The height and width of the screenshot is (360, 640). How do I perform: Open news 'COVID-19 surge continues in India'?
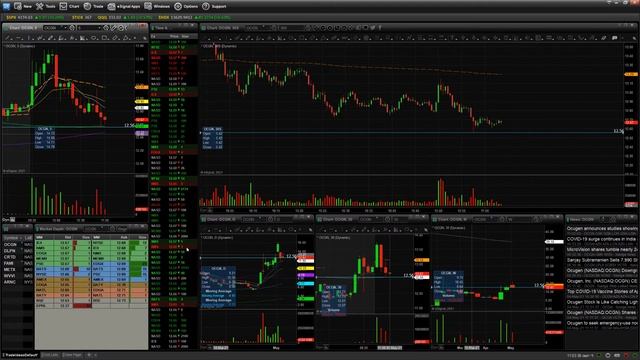(x=602, y=239)
